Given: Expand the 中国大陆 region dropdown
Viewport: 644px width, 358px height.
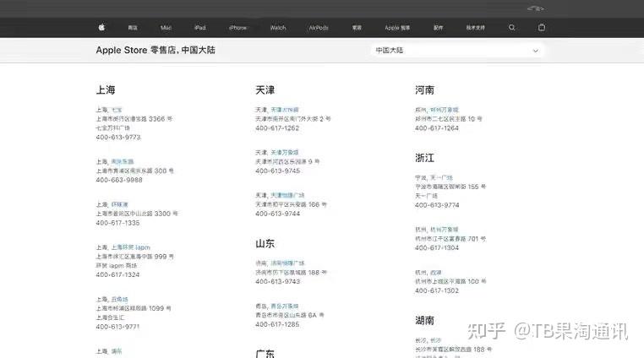Looking at the screenshot, I should point(457,51).
